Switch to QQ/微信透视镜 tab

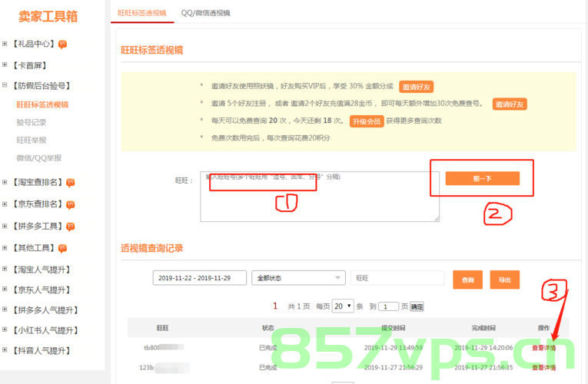pyautogui.click(x=205, y=13)
